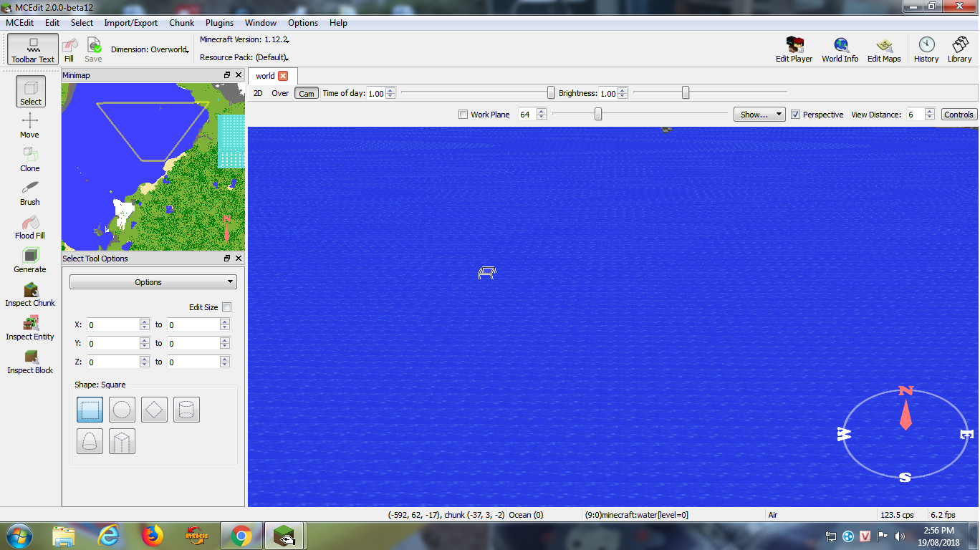Open the Windows Start menu

pos(19,536)
